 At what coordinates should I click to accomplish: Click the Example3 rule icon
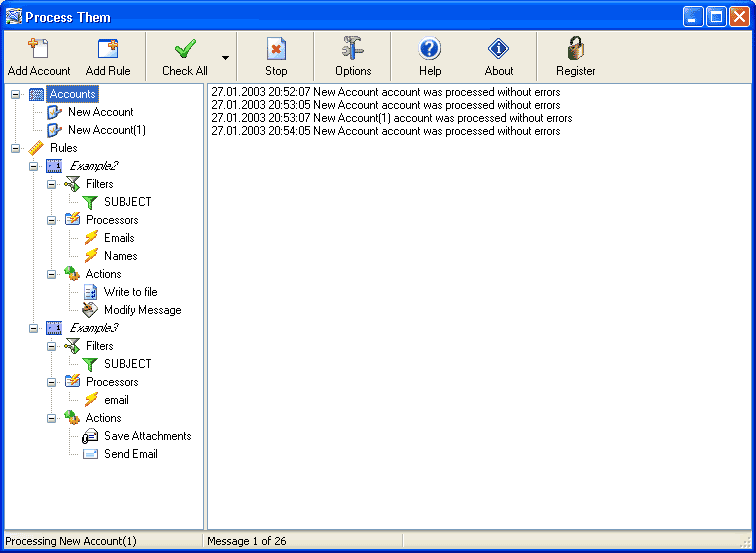54,328
